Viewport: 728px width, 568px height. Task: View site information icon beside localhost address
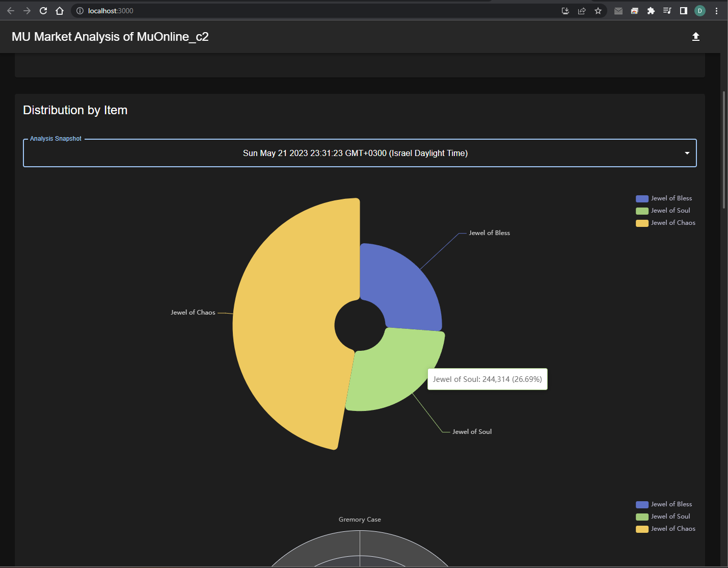coord(80,11)
